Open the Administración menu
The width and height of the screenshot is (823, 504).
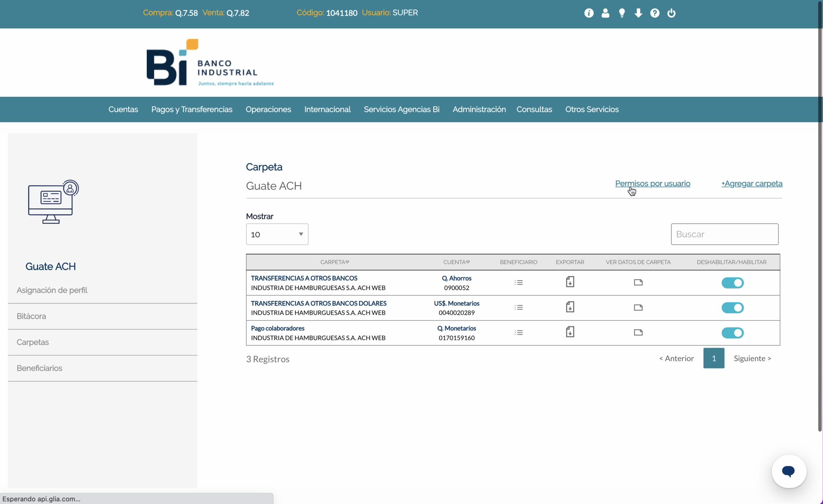tap(479, 109)
